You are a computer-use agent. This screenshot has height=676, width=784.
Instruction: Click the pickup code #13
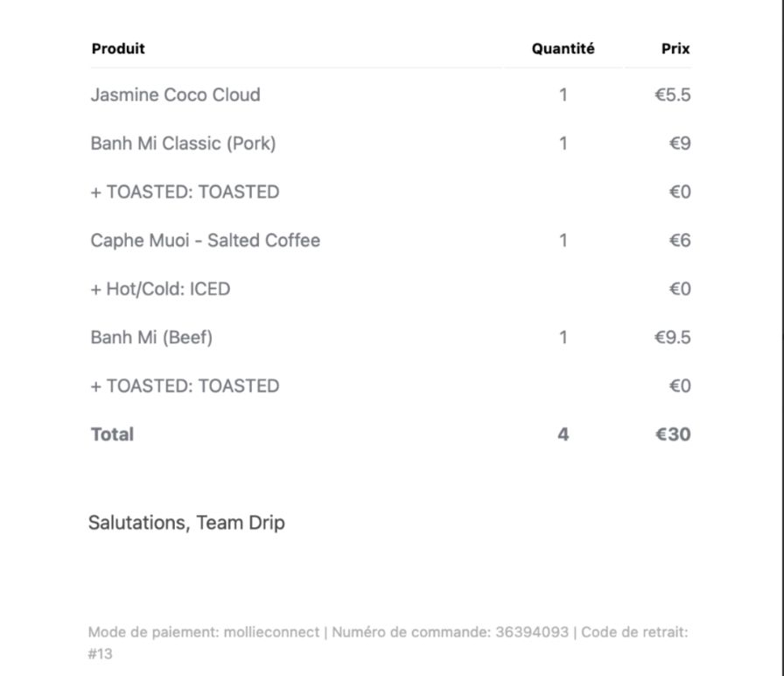click(x=100, y=654)
